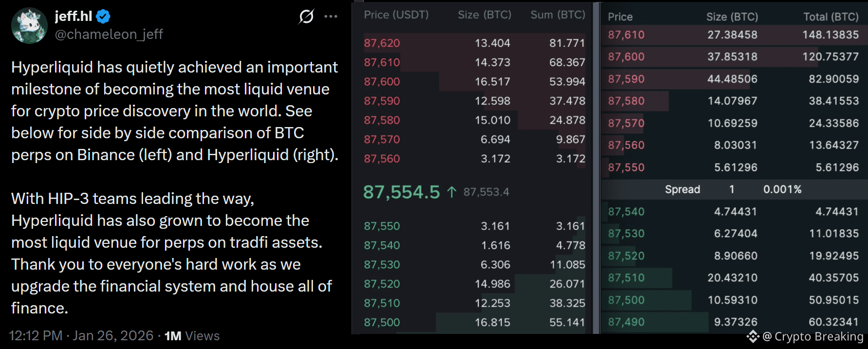Viewport: 868px width, 349px height.
Task: Select ask price 87,620 on Binance book
Action: point(381,43)
